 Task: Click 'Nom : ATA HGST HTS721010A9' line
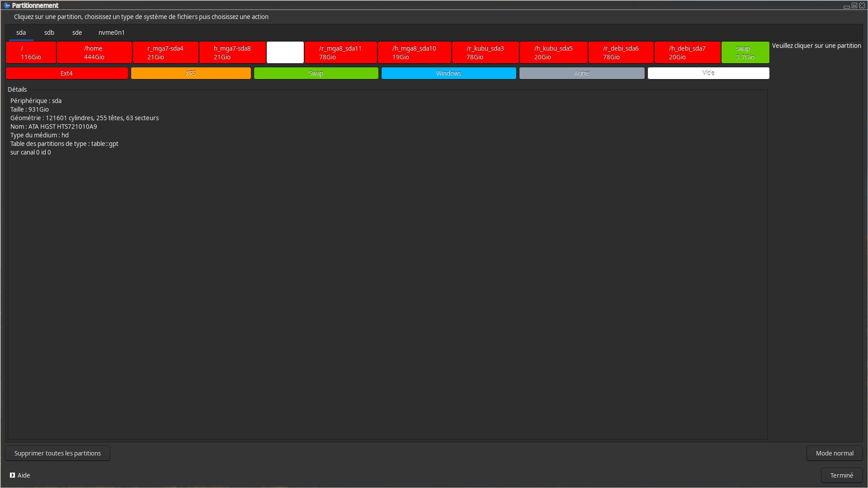click(x=54, y=127)
